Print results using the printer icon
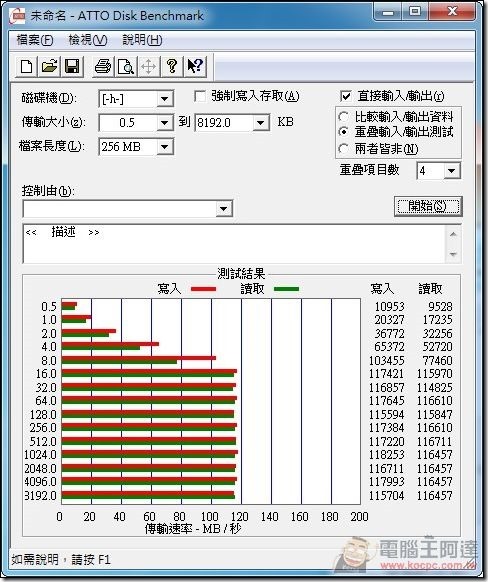This screenshot has width=488, height=582. pyautogui.click(x=103, y=67)
